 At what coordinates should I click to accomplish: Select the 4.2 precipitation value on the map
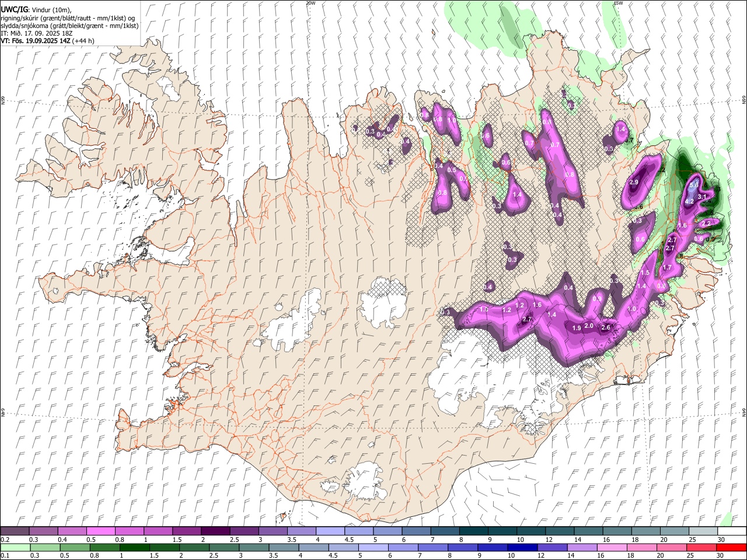coord(689,201)
